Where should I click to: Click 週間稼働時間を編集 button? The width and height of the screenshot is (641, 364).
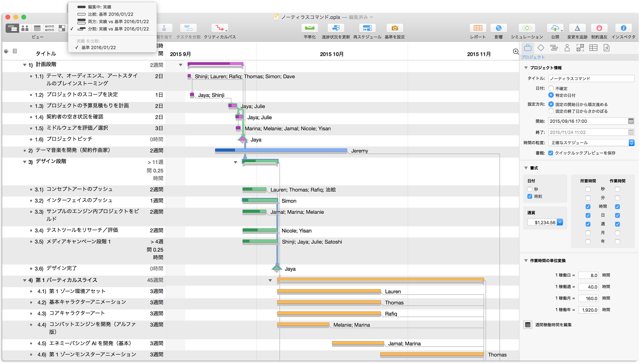(x=528, y=325)
